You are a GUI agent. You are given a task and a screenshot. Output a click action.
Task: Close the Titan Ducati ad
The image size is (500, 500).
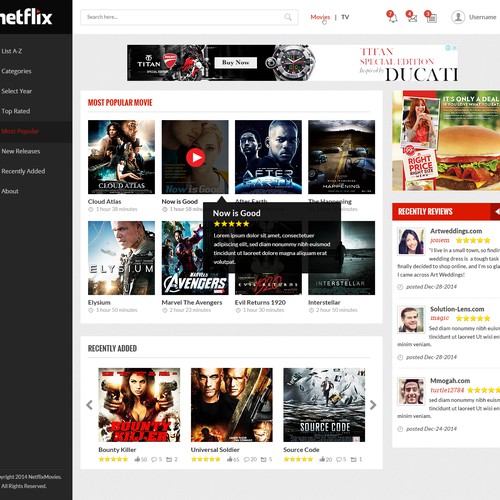tap(454, 48)
